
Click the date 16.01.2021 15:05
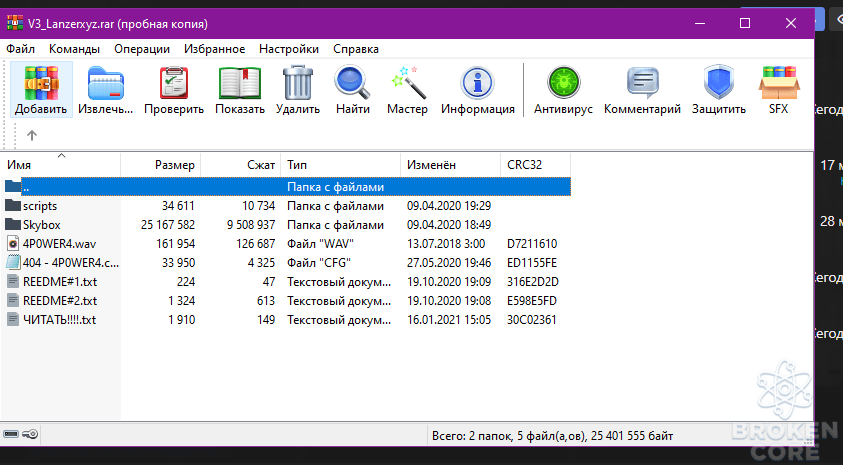449,320
